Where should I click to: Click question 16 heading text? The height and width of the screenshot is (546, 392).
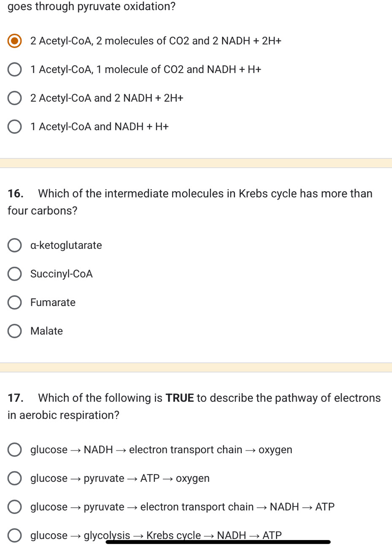[190, 202]
